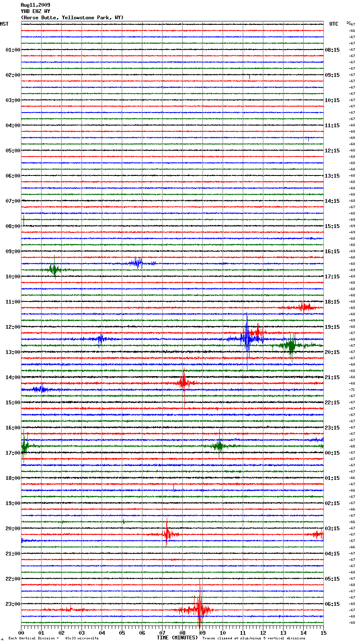Select the 13:00 MST row label
Image resolution: width=357 pixels, height=644 pixels.
pos(13,352)
